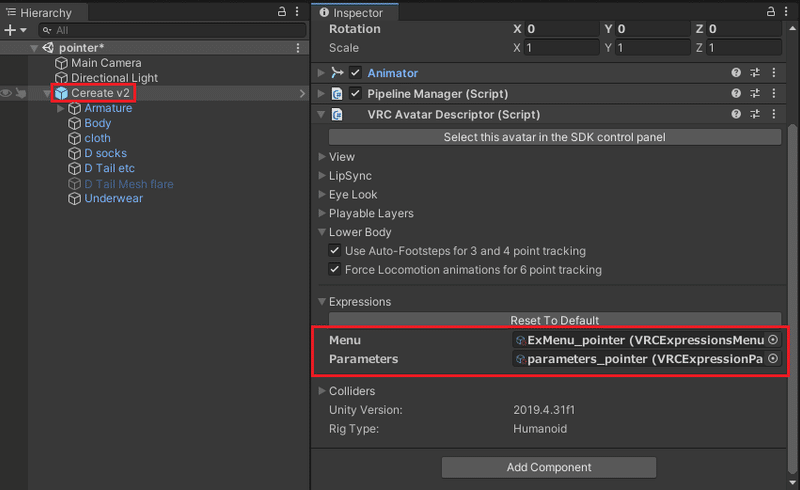800x490 pixels.
Task: Click the plus create-object button in Hierarchy
Action: (x=10, y=31)
